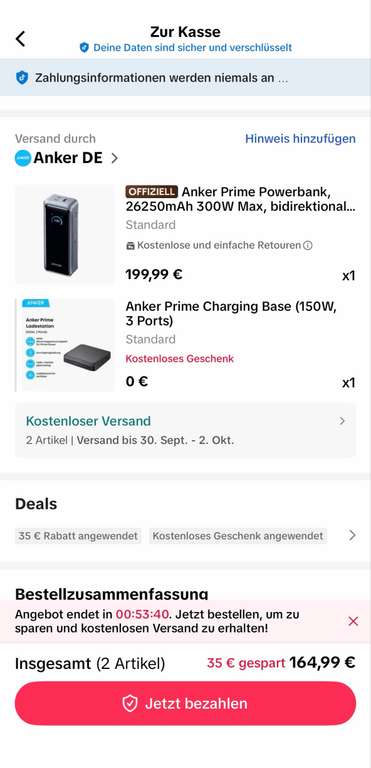Tap the returns box icon

(x=130, y=245)
